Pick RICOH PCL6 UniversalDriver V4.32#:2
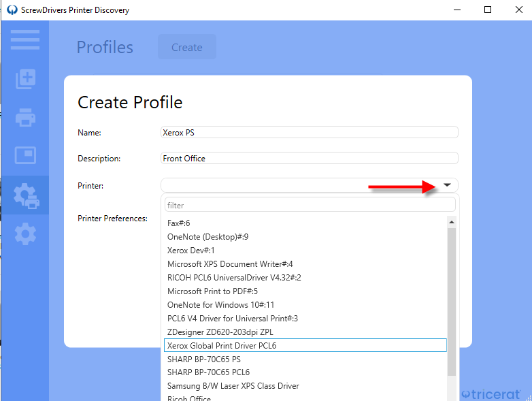The width and height of the screenshot is (532, 401). (x=305, y=277)
